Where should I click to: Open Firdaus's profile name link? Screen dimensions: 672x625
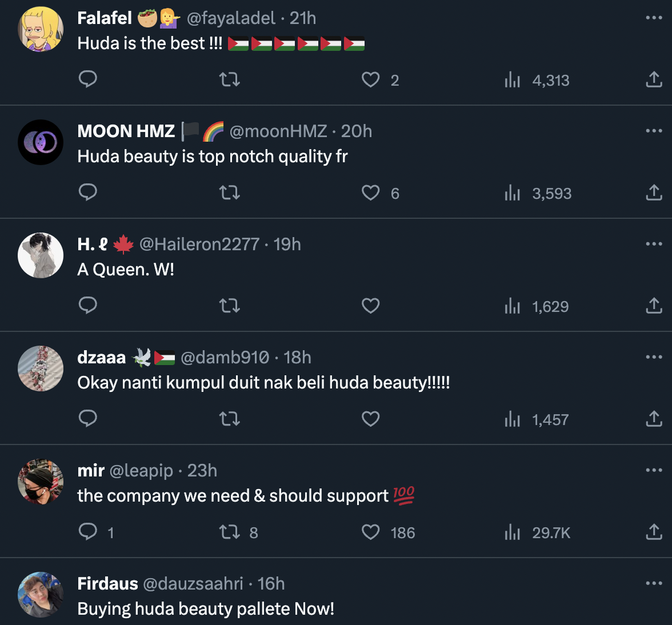pyautogui.click(x=107, y=583)
